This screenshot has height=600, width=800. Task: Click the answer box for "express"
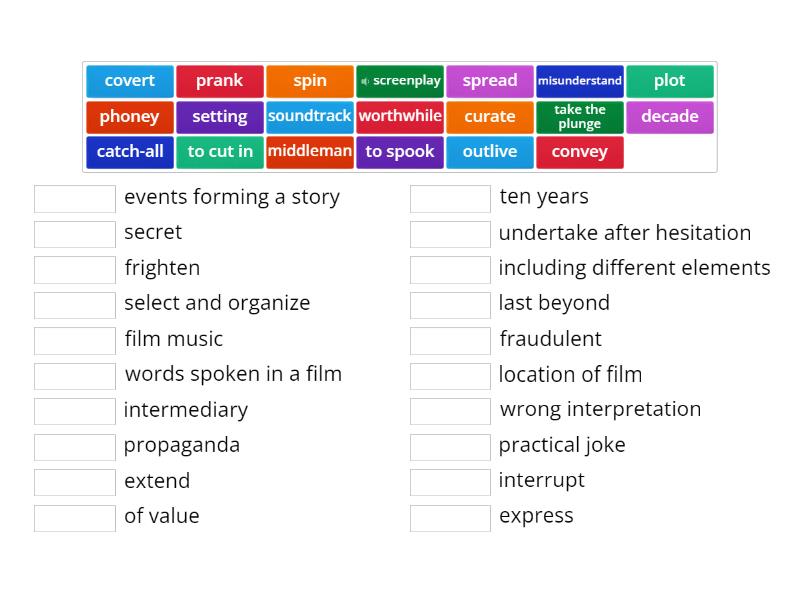pyautogui.click(x=450, y=517)
